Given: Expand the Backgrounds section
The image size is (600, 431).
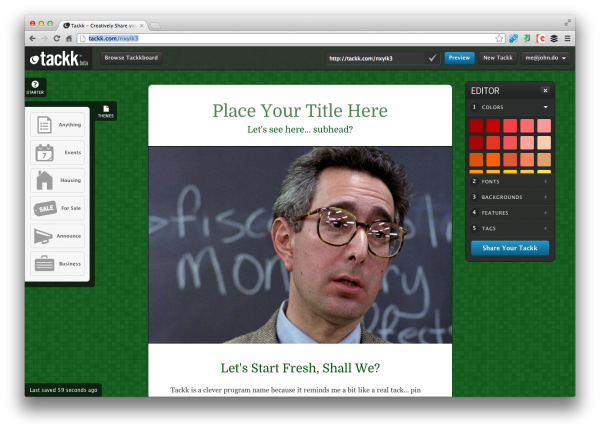Looking at the screenshot, I should [510, 197].
